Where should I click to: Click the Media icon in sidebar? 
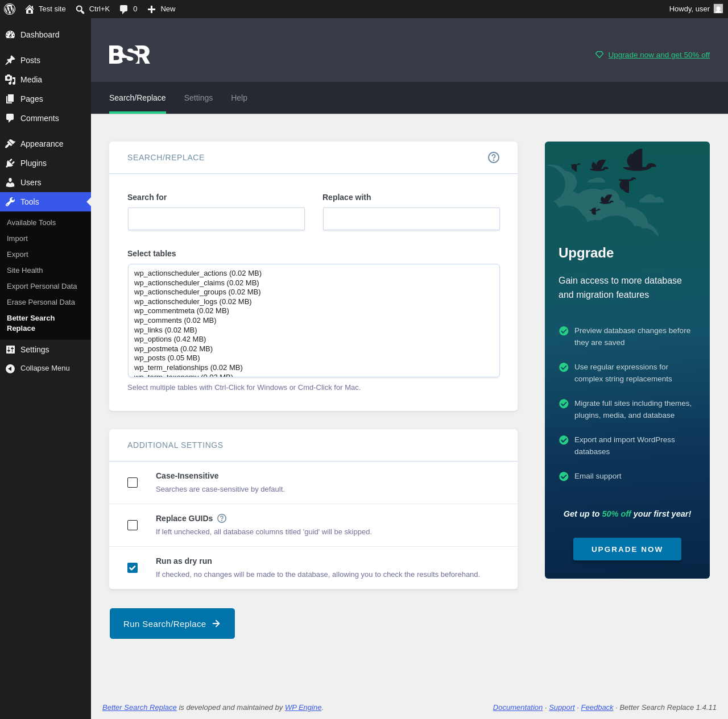coord(10,80)
